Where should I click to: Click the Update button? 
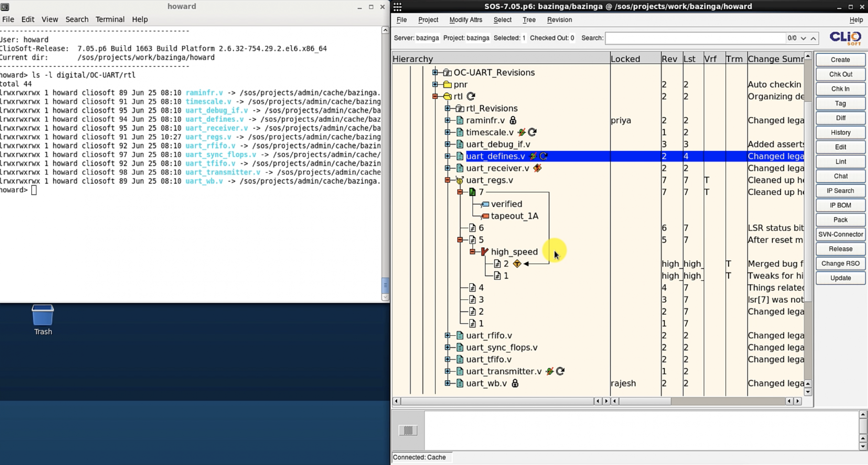[x=840, y=278]
